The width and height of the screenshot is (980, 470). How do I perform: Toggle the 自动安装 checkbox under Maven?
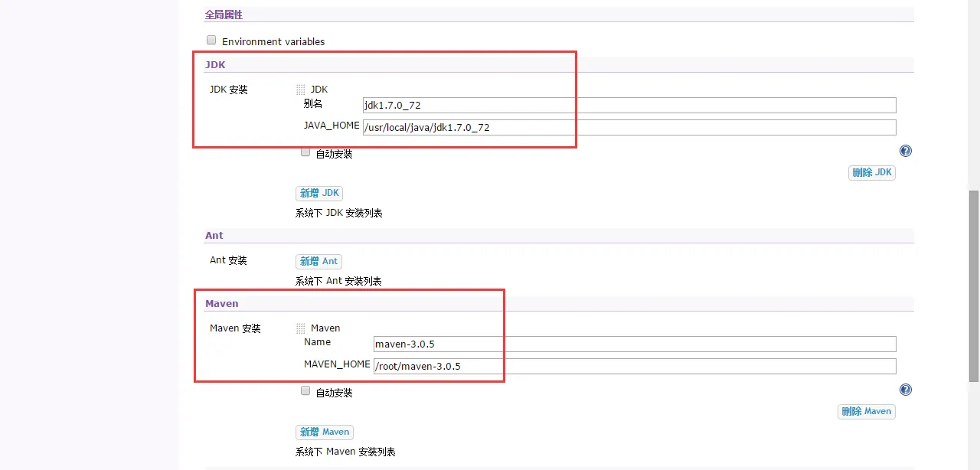305,390
